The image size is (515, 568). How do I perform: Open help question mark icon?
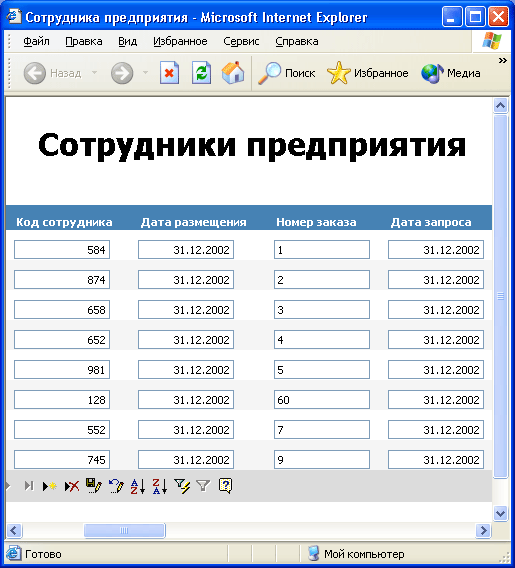225,486
